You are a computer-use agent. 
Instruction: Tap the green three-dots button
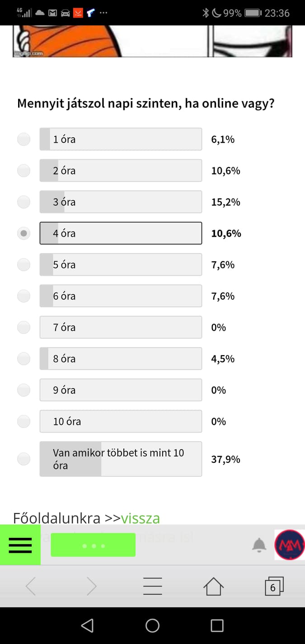pos(93,545)
